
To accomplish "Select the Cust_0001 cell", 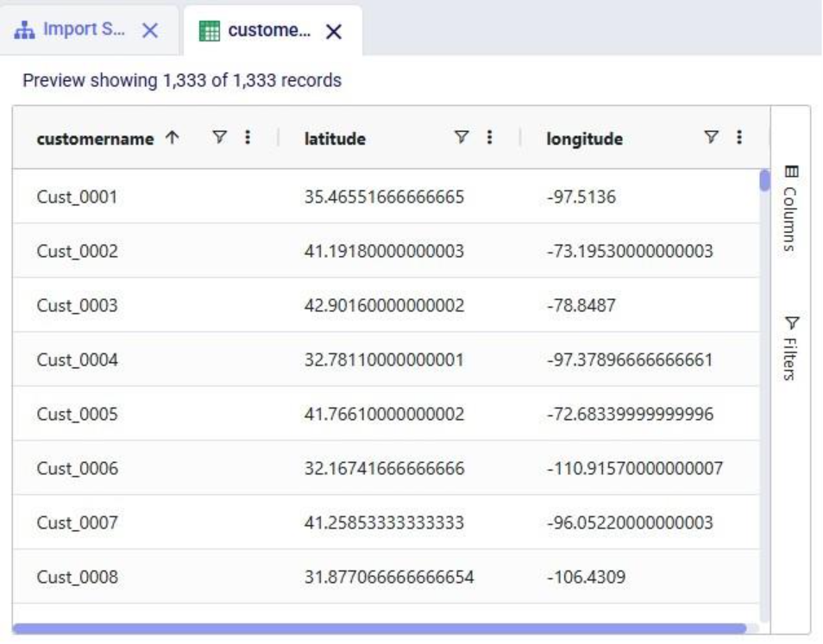I will pos(77,197).
